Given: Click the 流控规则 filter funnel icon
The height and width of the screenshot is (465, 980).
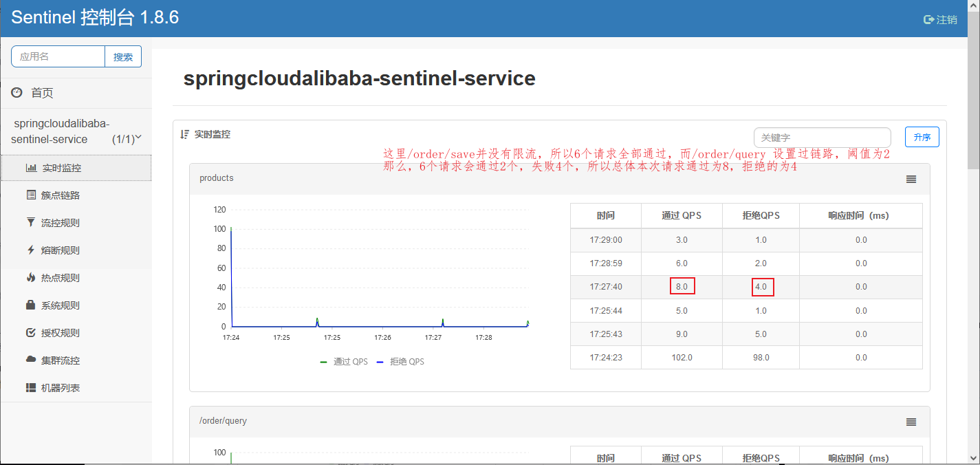Looking at the screenshot, I should pyautogui.click(x=31, y=223).
